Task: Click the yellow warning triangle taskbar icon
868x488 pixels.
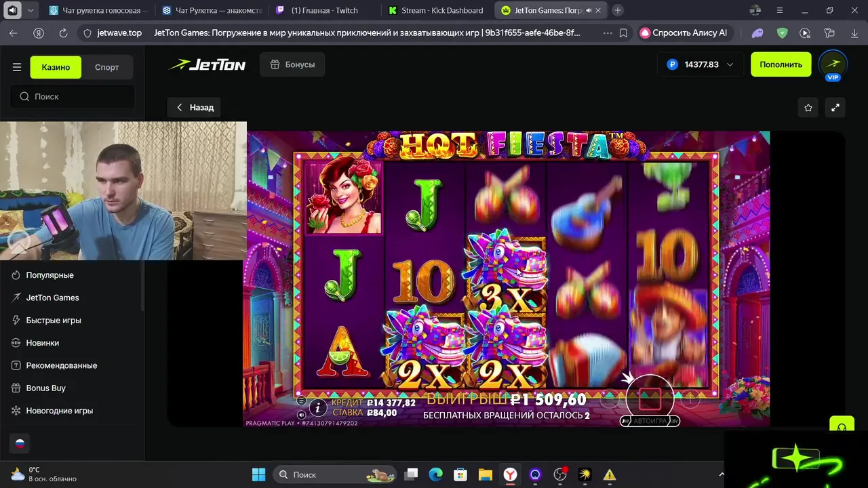Action: tap(610, 474)
